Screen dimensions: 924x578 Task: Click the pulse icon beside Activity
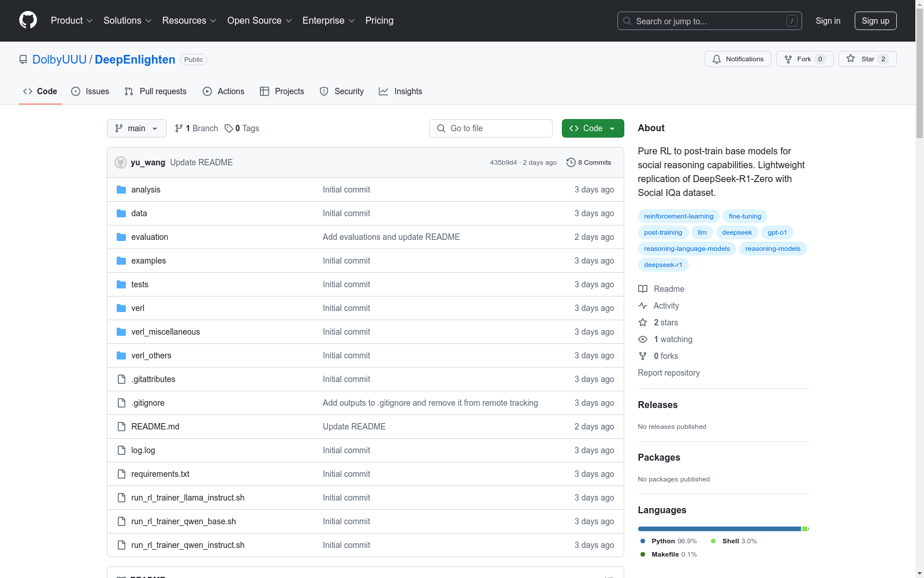point(643,306)
